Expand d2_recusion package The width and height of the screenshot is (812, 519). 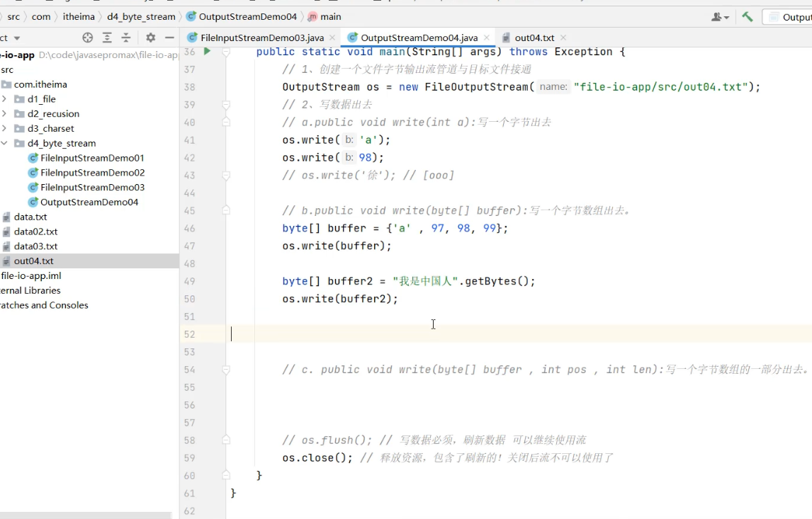pyautogui.click(x=4, y=113)
